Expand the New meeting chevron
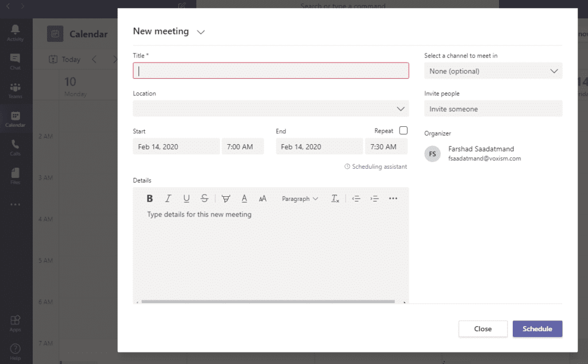This screenshot has width=588, height=364. [x=200, y=32]
